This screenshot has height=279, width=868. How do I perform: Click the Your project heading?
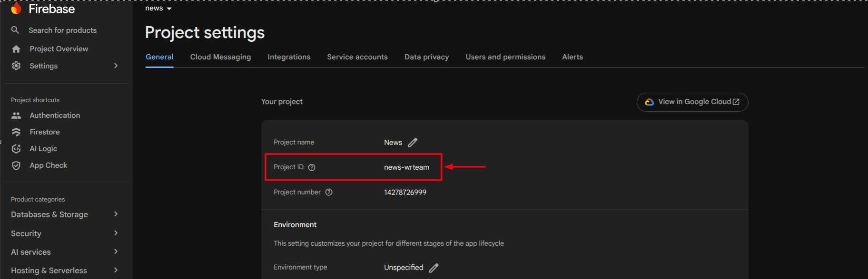click(x=282, y=102)
